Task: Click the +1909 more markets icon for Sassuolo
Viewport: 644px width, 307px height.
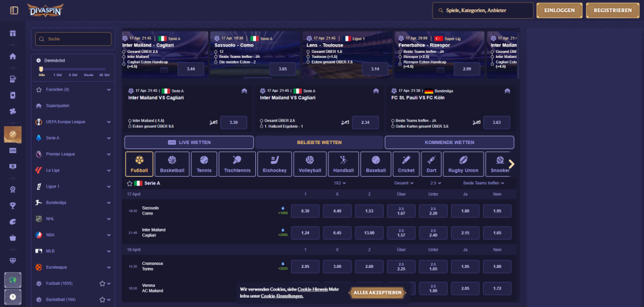Action: coord(282,210)
